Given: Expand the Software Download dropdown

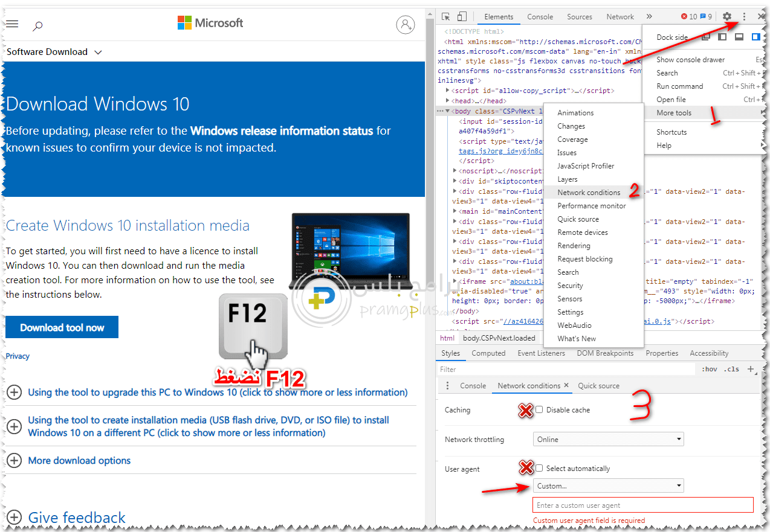Looking at the screenshot, I should click(54, 52).
